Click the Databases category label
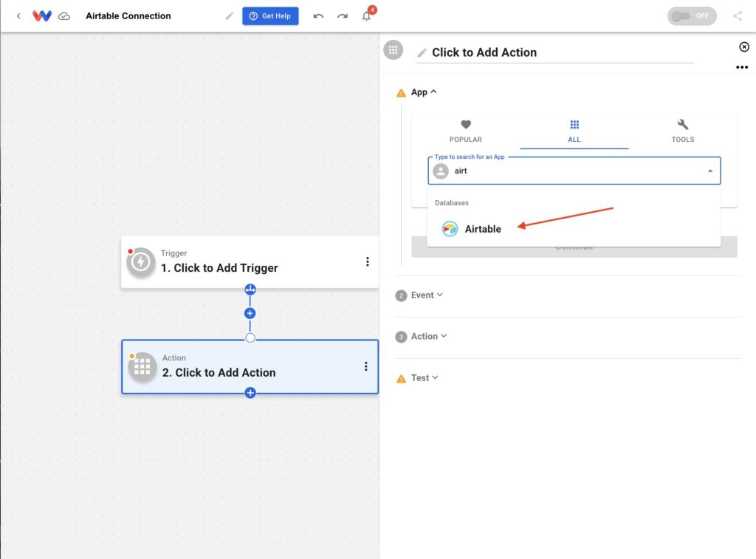Image resolution: width=756 pixels, height=559 pixels. coord(452,202)
